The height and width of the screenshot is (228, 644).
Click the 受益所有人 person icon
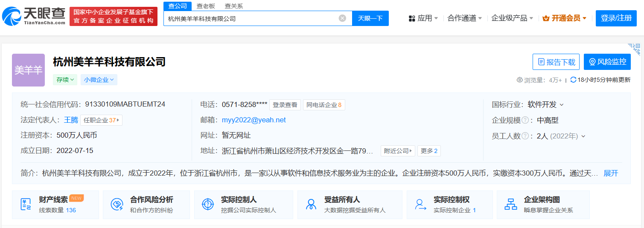[x=311, y=205]
